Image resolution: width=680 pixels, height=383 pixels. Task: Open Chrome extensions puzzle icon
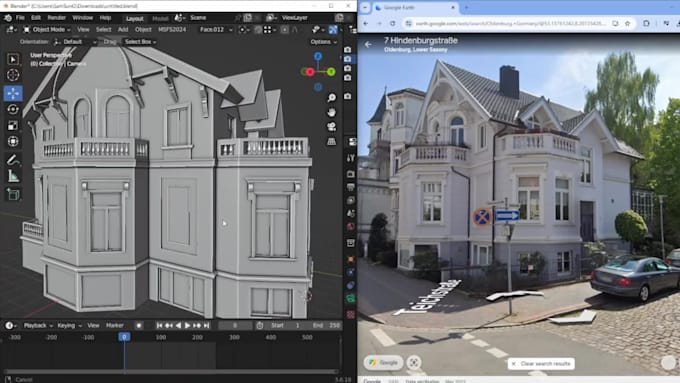point(646,23)
